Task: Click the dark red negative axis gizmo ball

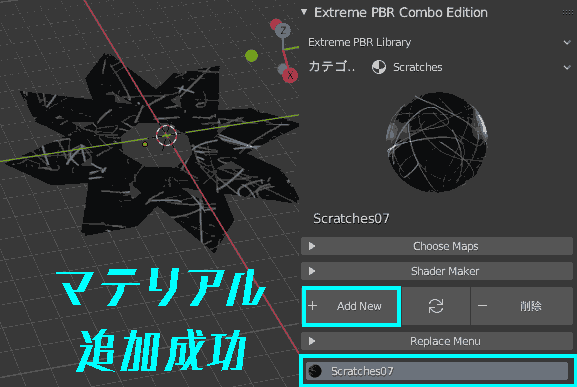Action: coord(275,24)
